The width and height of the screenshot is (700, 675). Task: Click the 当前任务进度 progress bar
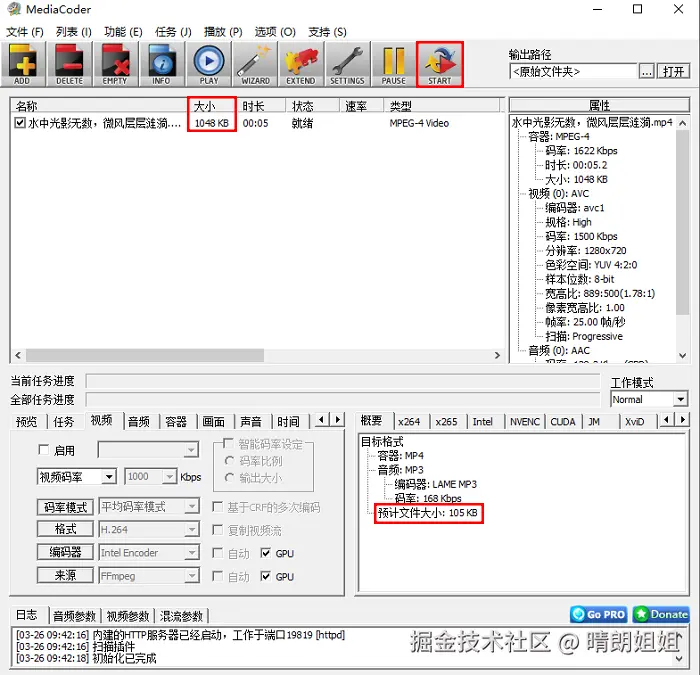(343, 381)
